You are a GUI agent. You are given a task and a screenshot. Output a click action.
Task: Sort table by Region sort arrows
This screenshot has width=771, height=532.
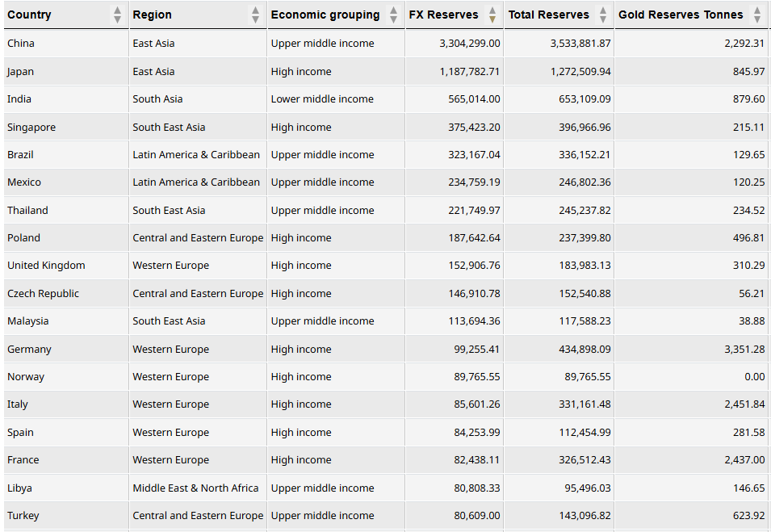[x=255, y=15]
